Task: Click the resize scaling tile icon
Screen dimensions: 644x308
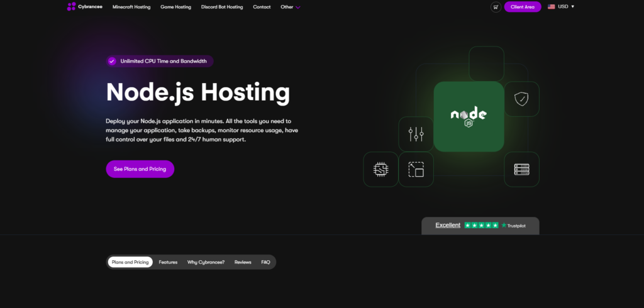Action: coord(416,170)
